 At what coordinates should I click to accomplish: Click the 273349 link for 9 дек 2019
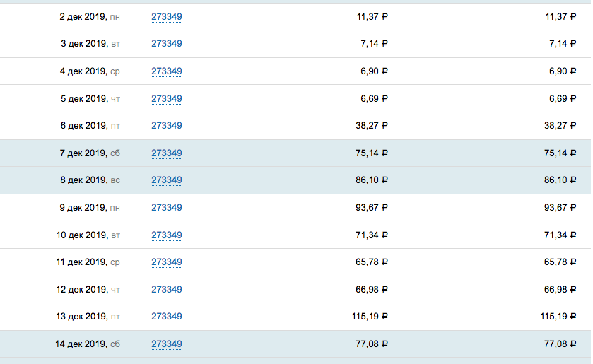coord(167,208)
